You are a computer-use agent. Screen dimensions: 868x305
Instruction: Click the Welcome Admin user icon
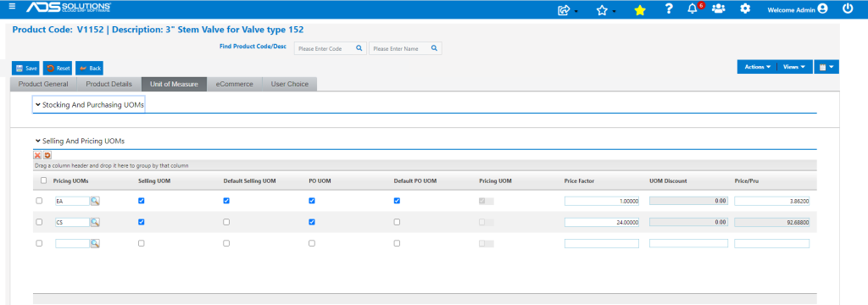(x=822, y=8)
